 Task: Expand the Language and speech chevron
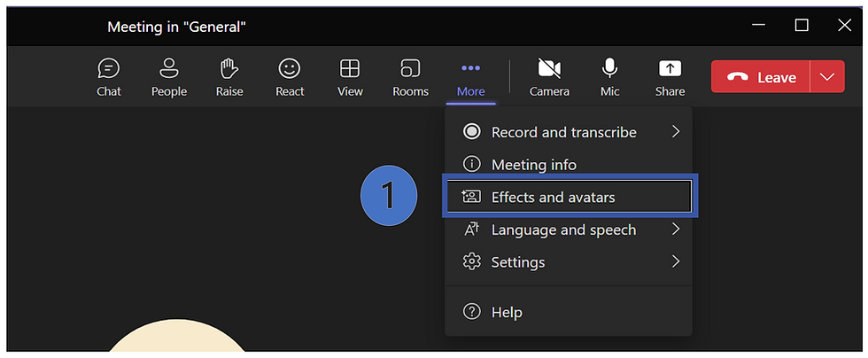tap(675, 229)
